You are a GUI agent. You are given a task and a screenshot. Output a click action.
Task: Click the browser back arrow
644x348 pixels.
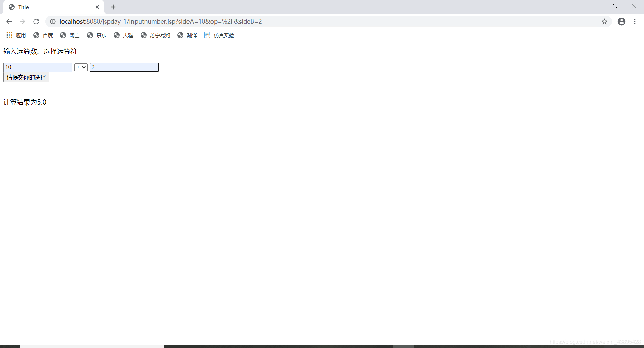coord(9,22)
